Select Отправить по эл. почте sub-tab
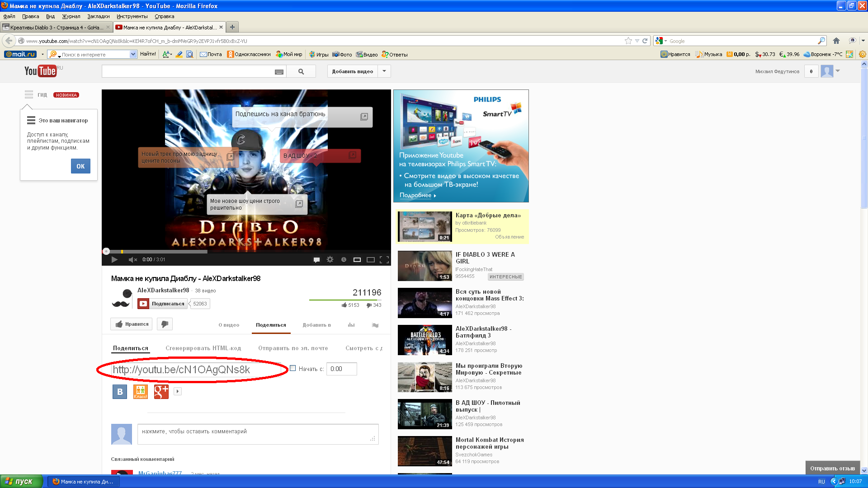 (x=293, y=348)
